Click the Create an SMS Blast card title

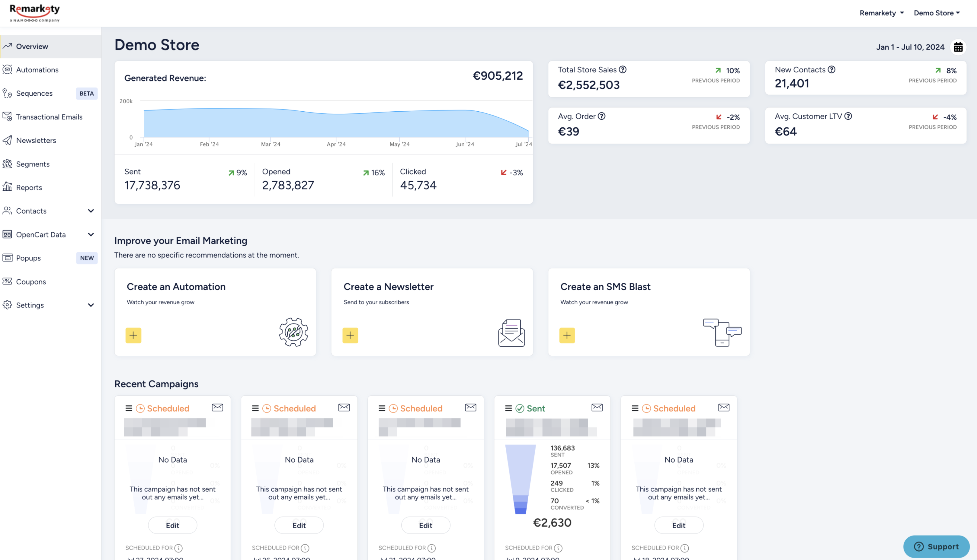coord(605,287)
